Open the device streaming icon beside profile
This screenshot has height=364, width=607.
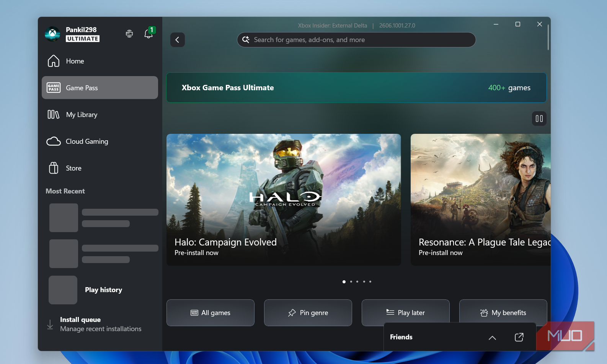129,34
